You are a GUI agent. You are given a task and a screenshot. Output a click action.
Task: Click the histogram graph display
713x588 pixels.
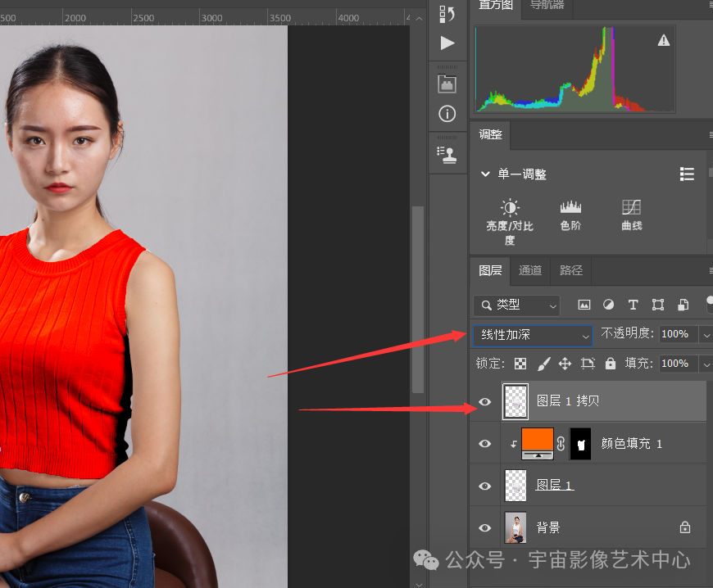574,69
